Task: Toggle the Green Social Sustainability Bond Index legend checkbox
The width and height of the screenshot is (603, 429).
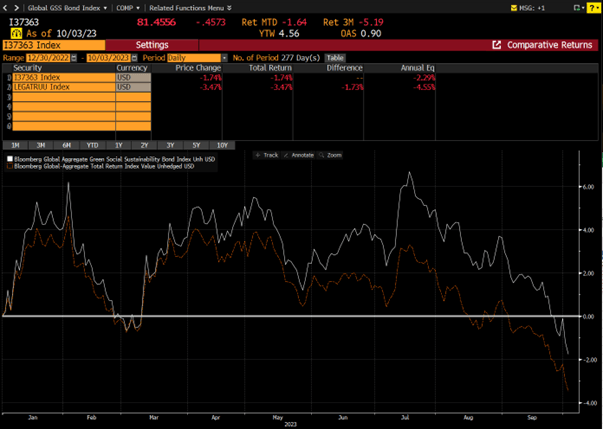Action: tap(11, 159)
